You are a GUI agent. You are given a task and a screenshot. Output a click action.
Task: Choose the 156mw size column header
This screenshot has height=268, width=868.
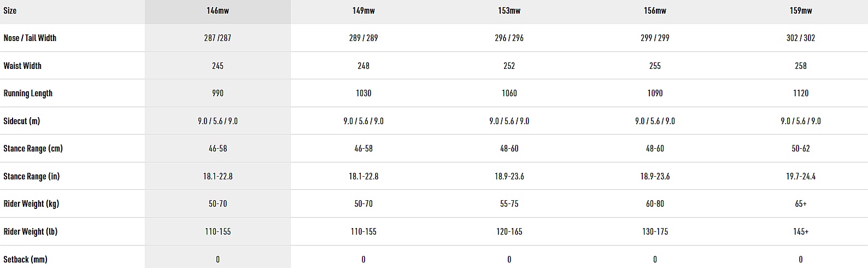(655, 11)
